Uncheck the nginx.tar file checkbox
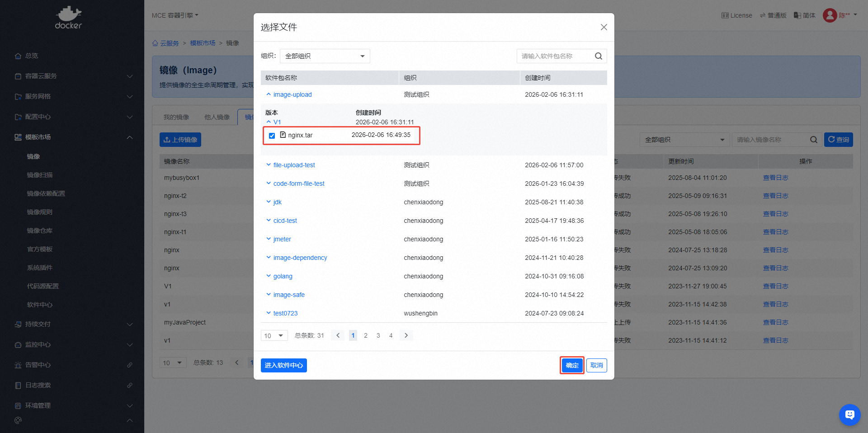The image size is (868, 433). 272,136
